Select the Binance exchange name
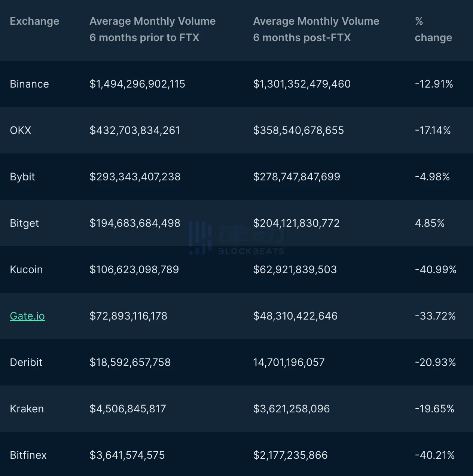The width and height of the screenshot is (473, 476). 29,84
